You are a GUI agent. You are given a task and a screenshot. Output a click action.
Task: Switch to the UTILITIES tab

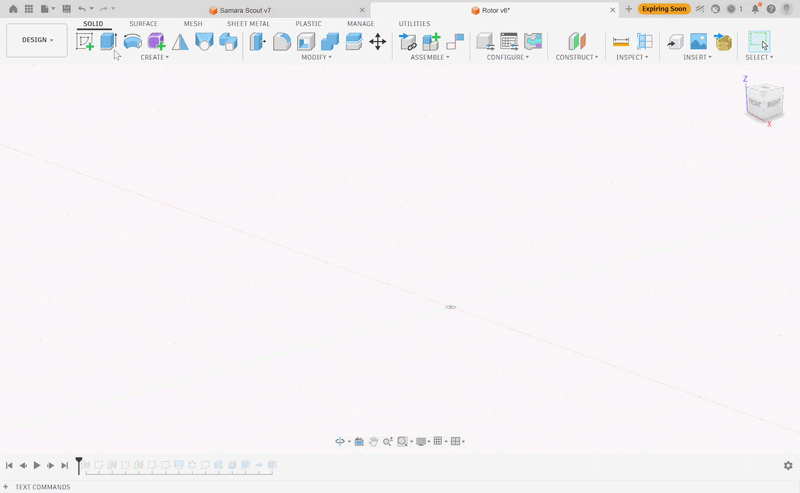point(414,23)
